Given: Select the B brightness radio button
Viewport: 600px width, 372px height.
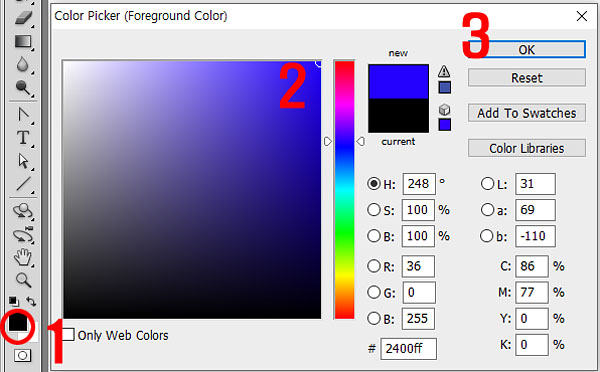Looking at the screenshot, I should (373, 236).
